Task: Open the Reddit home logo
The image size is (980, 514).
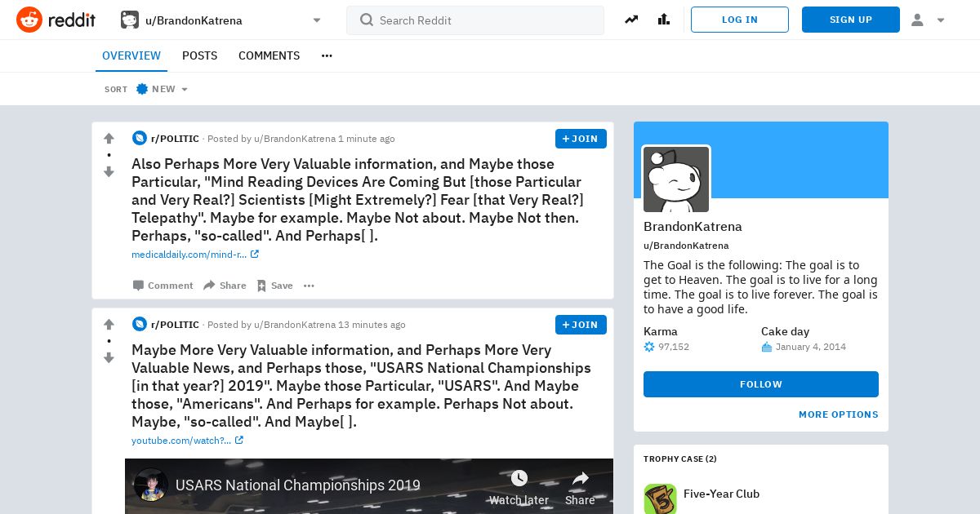Action: [x=56, y=20]
